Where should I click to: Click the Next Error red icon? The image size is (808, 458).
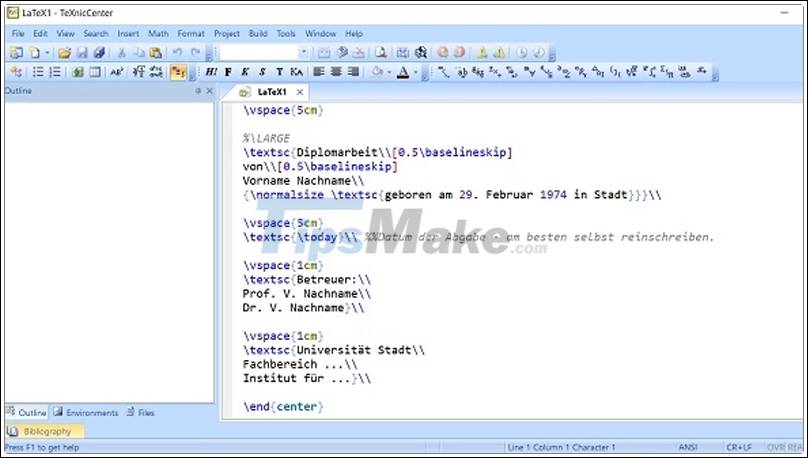[443, 53]
